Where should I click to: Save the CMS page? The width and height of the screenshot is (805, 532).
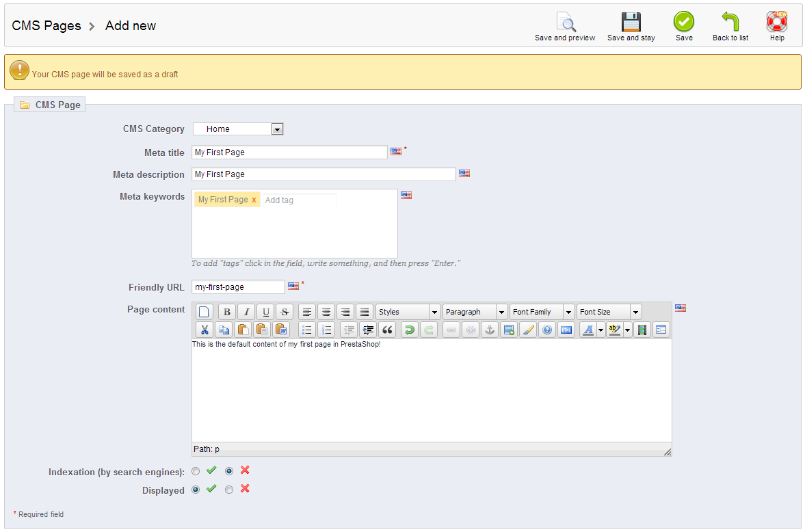(684, 25)
